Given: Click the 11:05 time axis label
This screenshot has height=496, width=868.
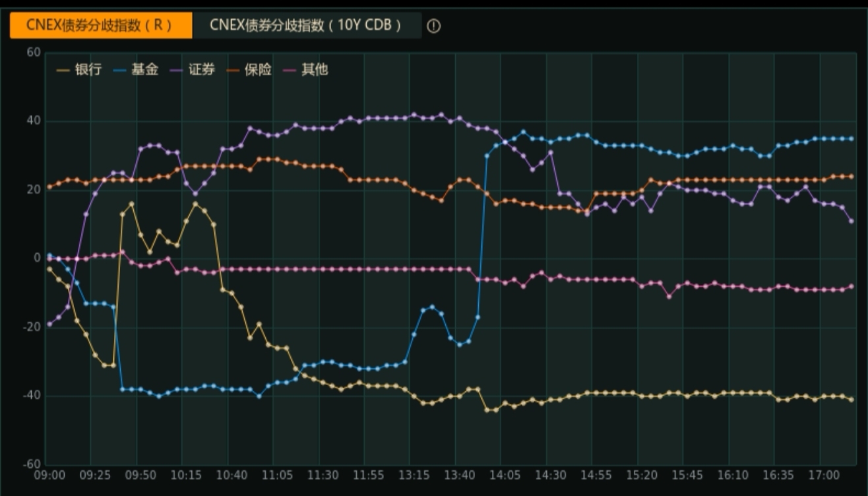Looking at the screenshot, I should pos(277,475).
